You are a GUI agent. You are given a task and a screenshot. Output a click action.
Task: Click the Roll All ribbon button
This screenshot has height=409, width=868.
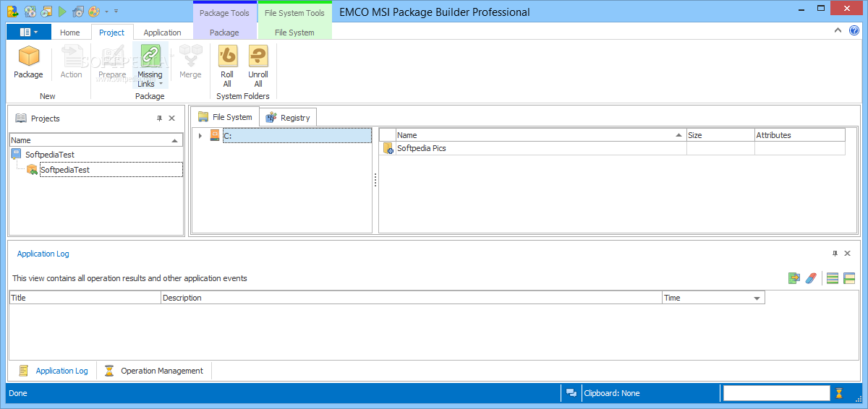click(227, 66)
